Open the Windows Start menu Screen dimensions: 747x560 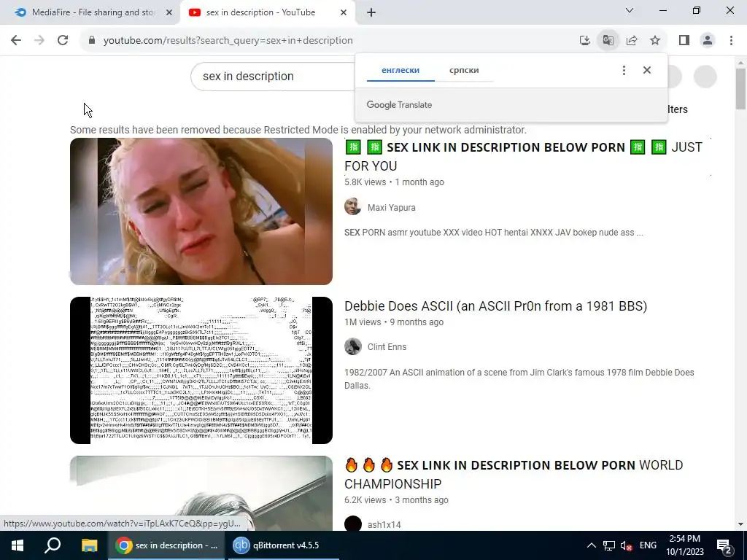[x=18, y=545]
